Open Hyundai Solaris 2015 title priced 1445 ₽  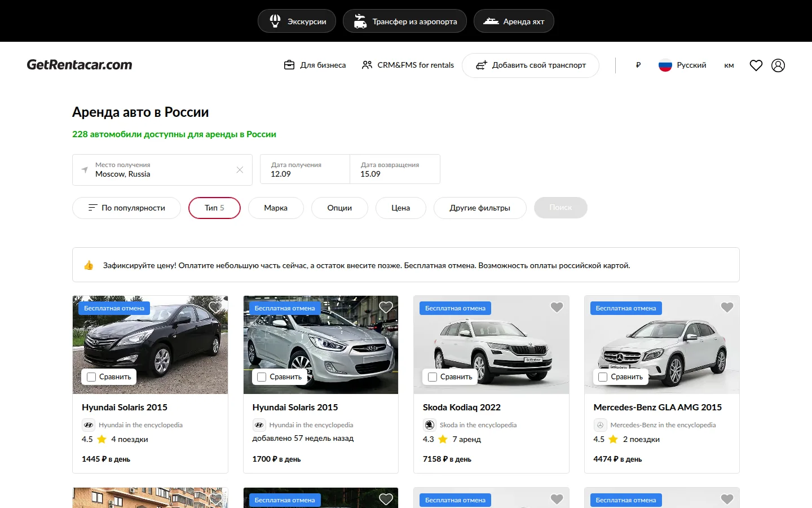tap(125, 408)
